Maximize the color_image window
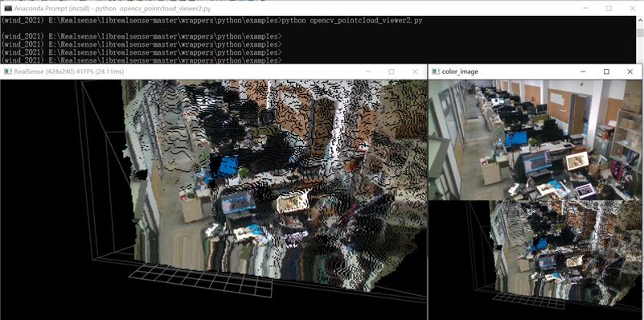This screenshot has height=320, width=644. click(606, 72)
